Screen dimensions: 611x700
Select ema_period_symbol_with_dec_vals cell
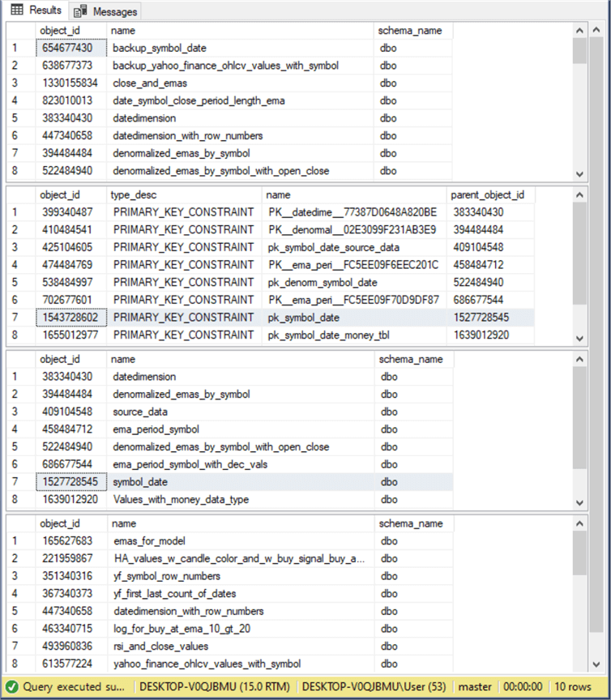(x=241, y=464)
